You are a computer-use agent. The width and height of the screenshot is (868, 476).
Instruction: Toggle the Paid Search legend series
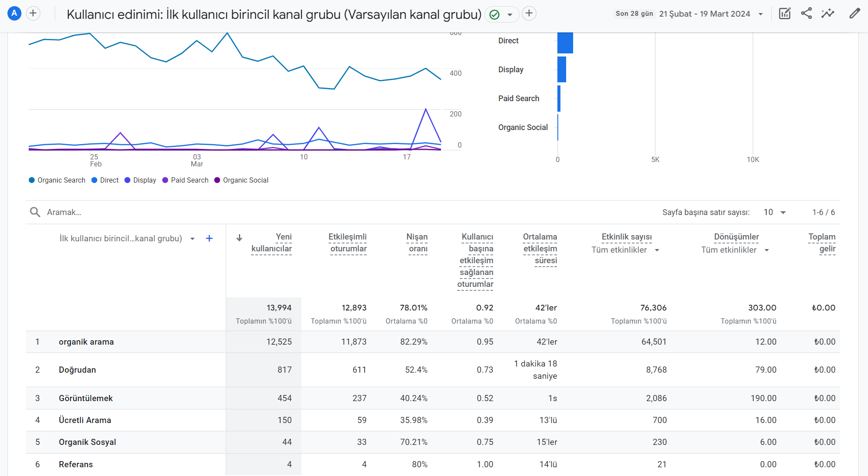(x=185, y=180)
